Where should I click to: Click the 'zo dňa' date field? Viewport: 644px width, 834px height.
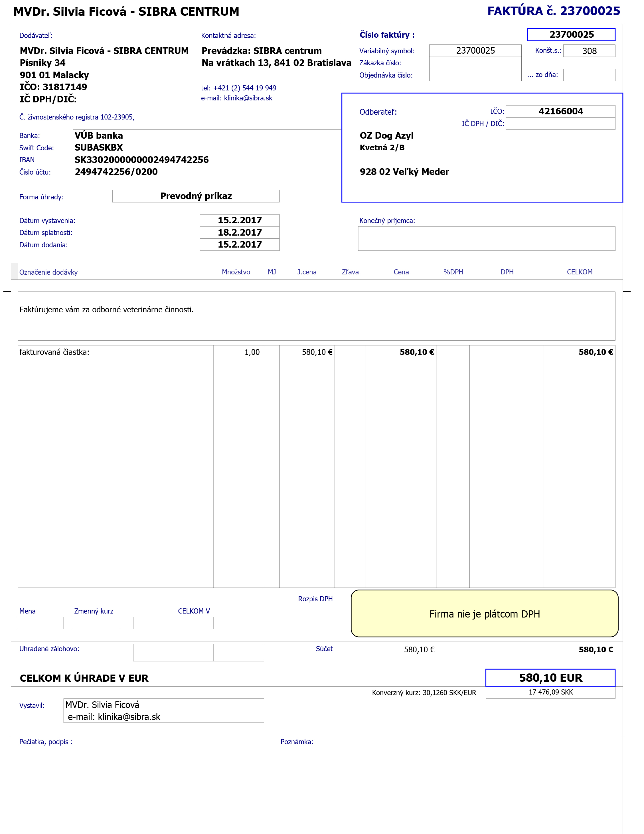[589, 75]
